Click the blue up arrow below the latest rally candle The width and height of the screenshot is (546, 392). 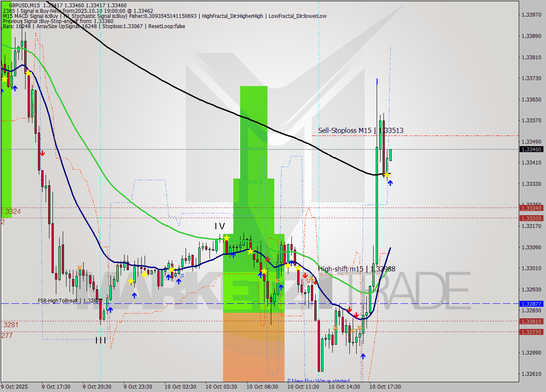[x=390, y=182]
